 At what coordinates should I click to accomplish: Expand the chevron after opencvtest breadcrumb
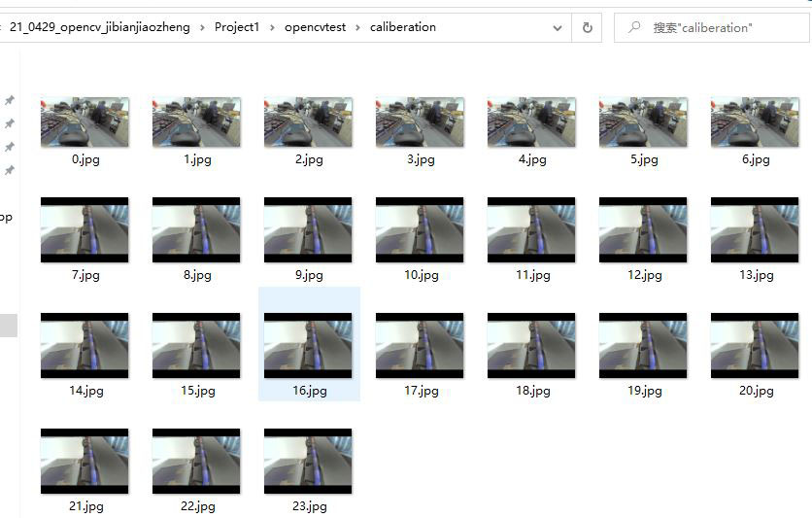(x=359, y=27)
